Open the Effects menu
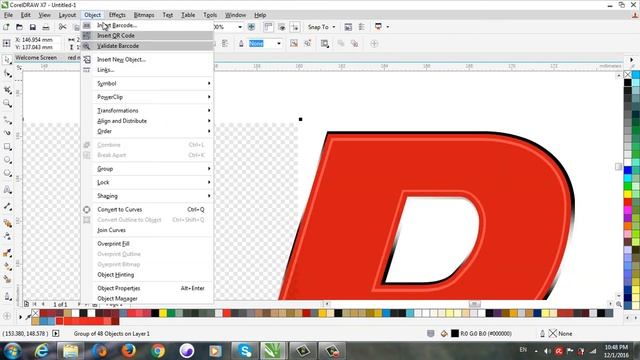 point(117,15)
